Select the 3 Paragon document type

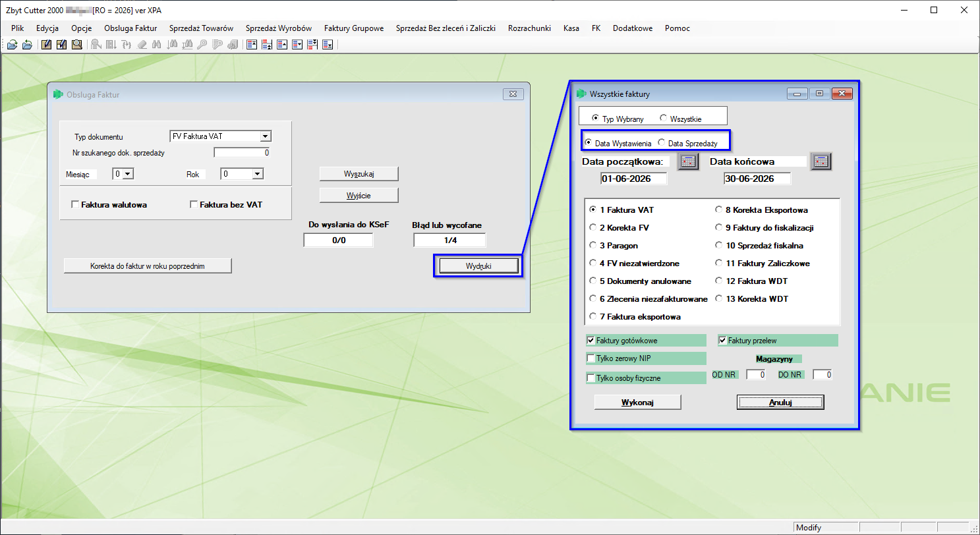tap(593, 245)
